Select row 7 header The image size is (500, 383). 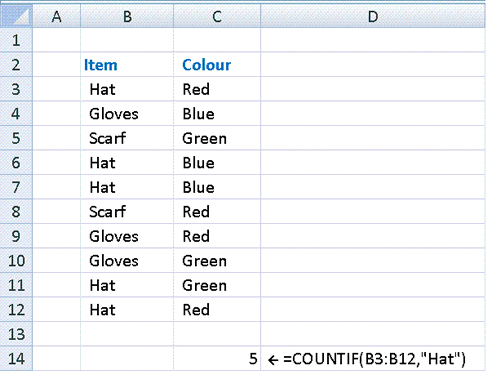coord(16,187)
